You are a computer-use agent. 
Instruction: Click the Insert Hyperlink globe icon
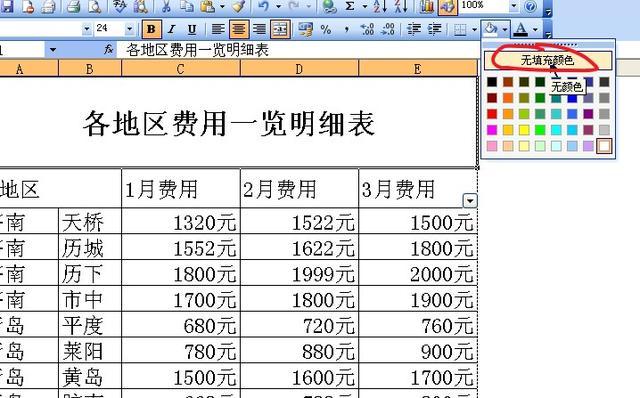point(329,6)
